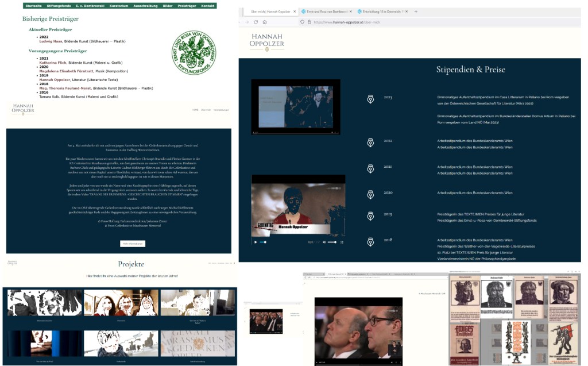Screen dimensions: 588x366
Task: Switch to the Entwicklung 10 in Österreich tab
Action: tap(380, 11)
